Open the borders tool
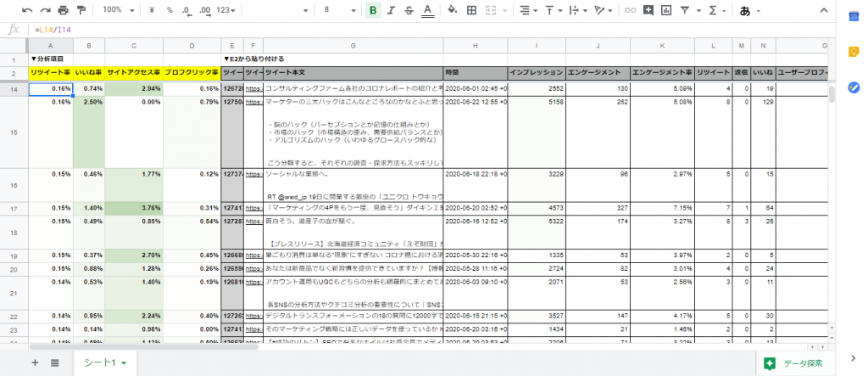 coord(472,10)
